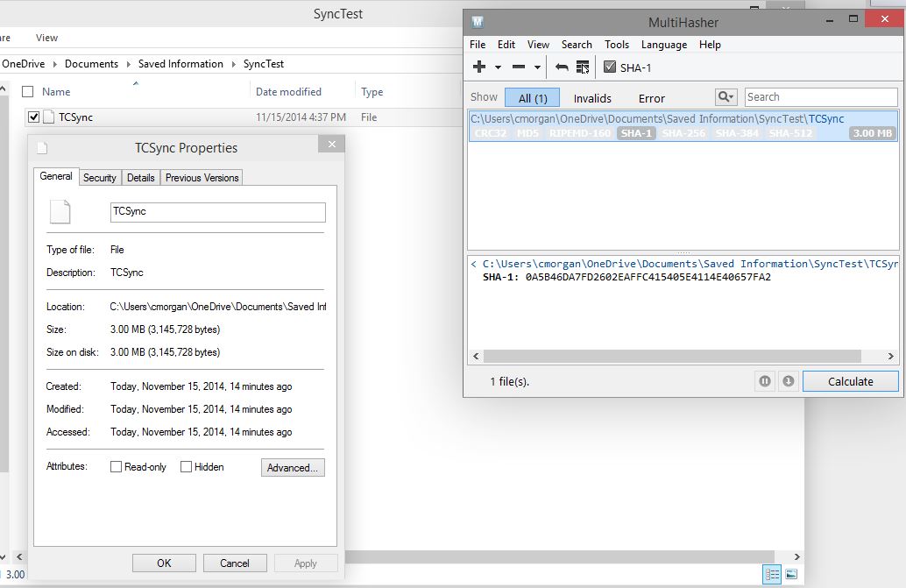Image resolution: width=906 pixels, height=588 pixels.
Task: Toggle the select-all checkbox in Explorer header
Action: pos(27,92)
